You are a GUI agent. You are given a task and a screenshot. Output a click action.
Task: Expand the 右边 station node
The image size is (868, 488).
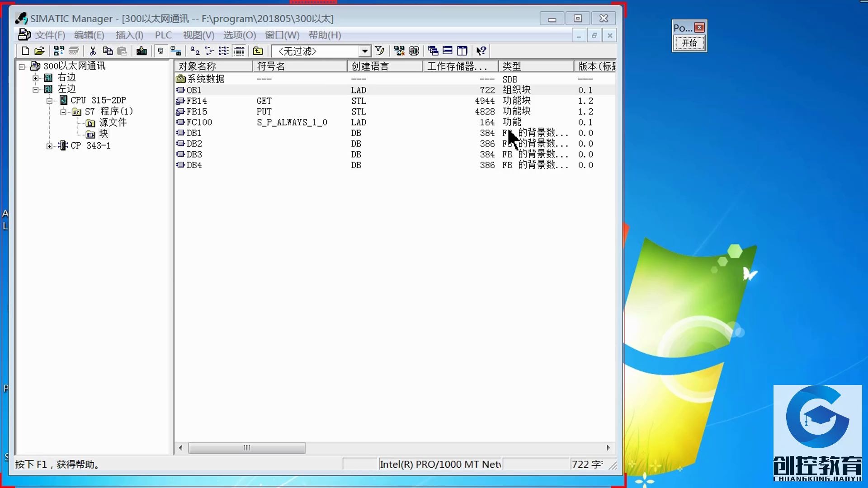[x=35, y=77]
